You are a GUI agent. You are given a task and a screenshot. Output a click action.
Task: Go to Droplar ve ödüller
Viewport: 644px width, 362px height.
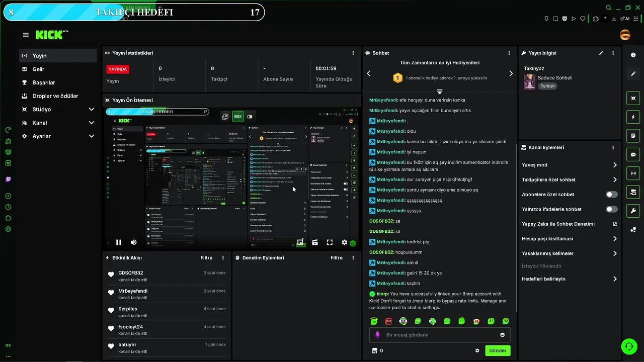tap(58, 96)
